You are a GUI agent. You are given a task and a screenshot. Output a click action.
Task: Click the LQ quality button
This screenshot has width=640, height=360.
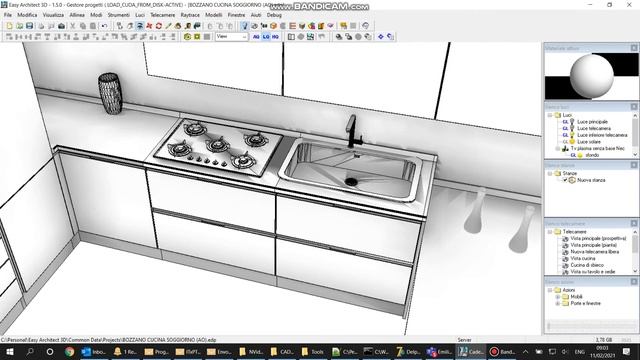pyautogui.click(x=266, y=37)
